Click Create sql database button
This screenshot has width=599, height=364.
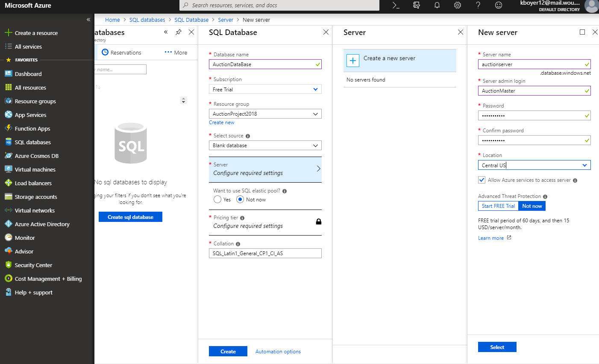(130, 217)
